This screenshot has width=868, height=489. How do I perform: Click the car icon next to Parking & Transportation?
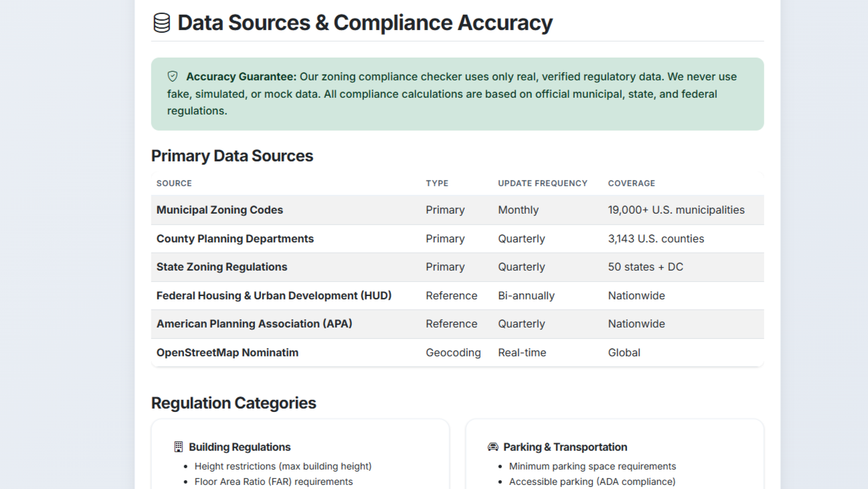pos(493,447)
